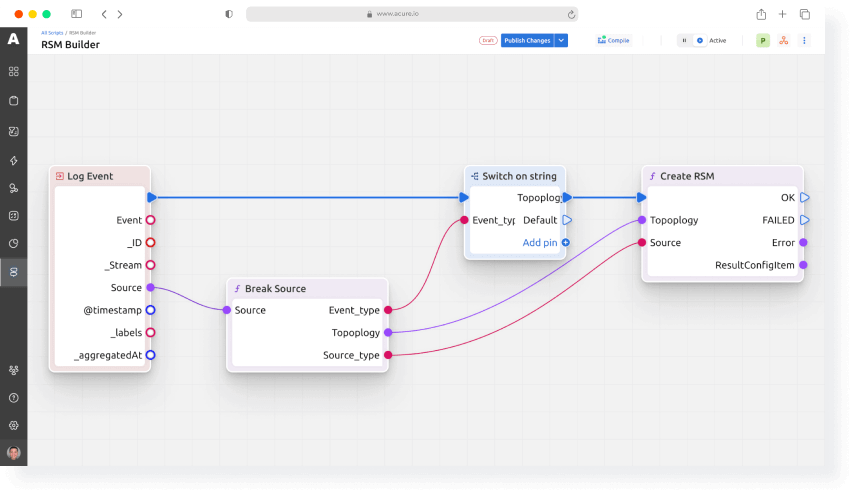856x496 pixels.
Task: Open the three-dot more options menu
Action: (x=804, y=40)
